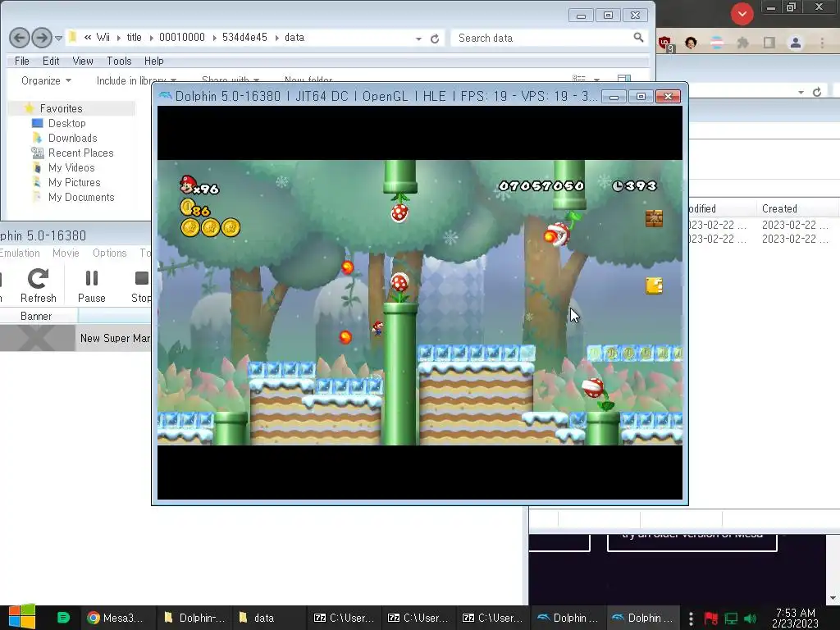Click the green chat icon on taskbar
The image size is (840, 630).
point(63,618)
